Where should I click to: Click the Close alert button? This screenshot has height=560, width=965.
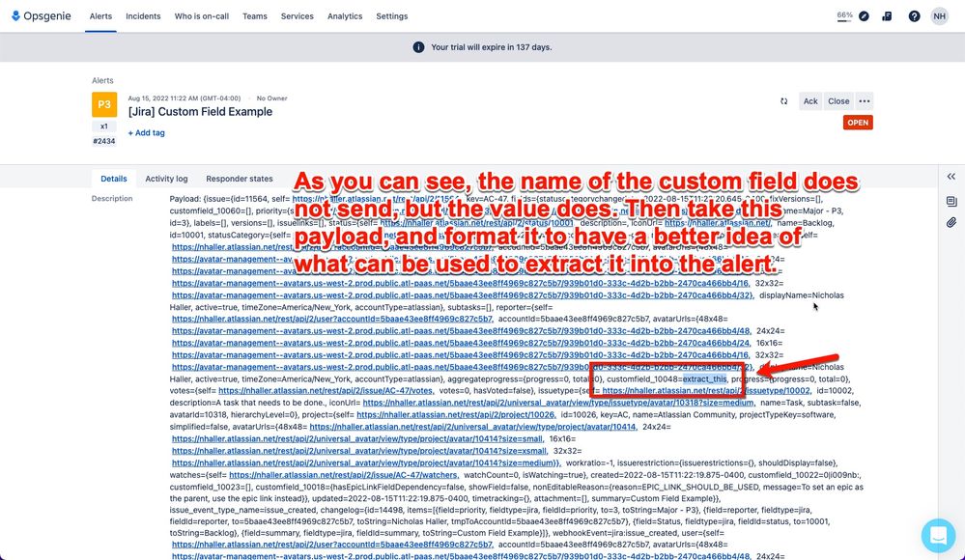click(x=838, y=101)
